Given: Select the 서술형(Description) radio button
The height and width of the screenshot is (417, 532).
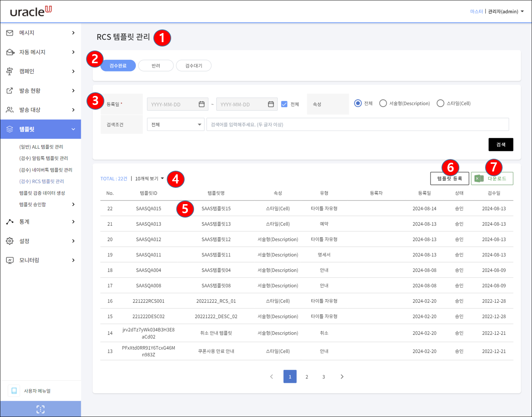Looking at the screenshot, I should [x=383, y=103].
